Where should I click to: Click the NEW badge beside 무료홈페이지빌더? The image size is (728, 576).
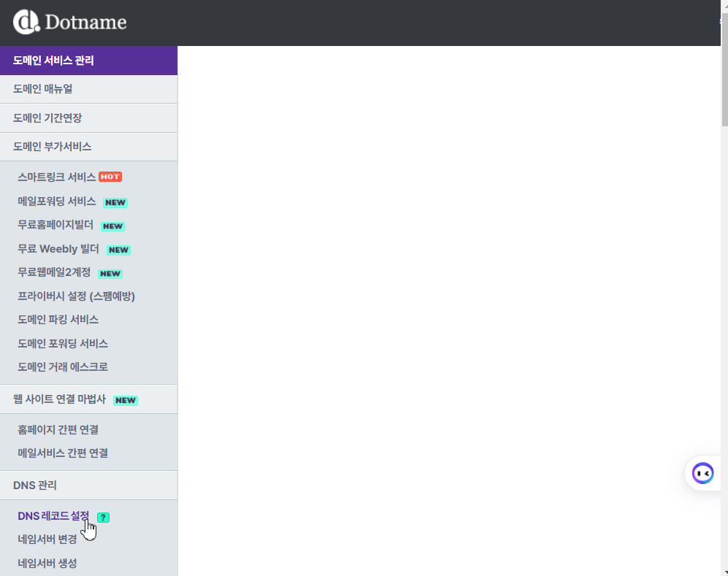(x=112, y=226)
